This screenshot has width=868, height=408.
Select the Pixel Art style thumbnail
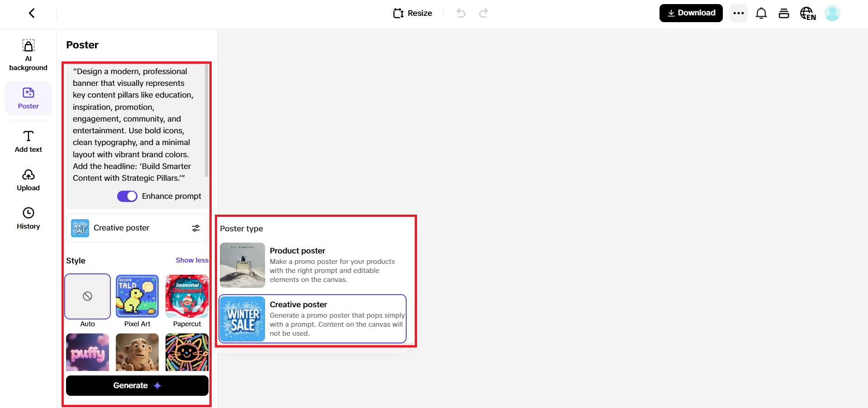pyautogui.click(x=137, y=296)
